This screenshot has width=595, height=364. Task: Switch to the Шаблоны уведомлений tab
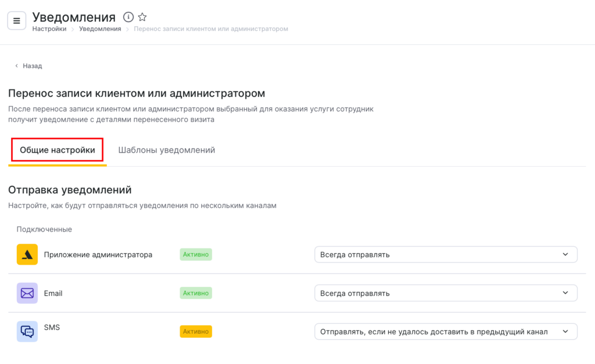[x=167, y=150]
